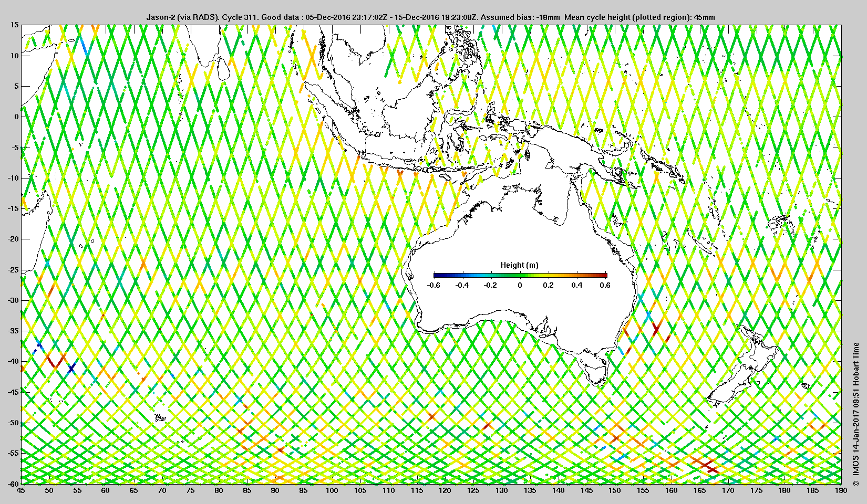867x504 pixels.
Task: Click the IMOS timestamp text at right edge
Action: point(856,414)
